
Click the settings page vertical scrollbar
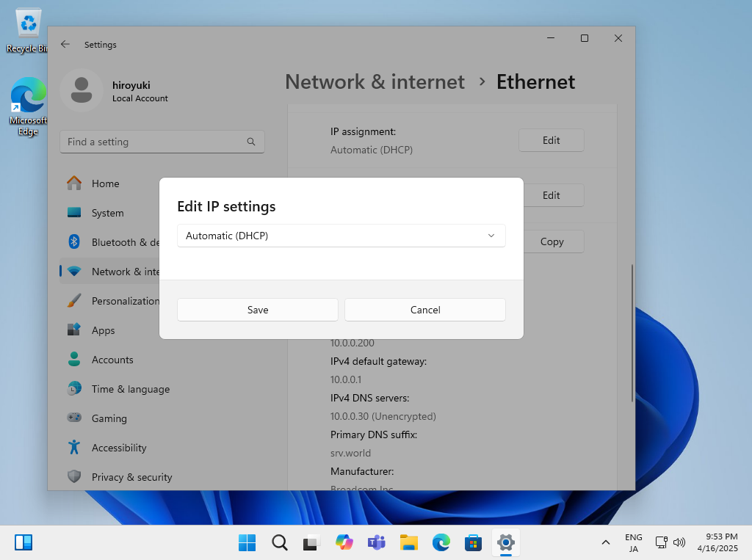(632, 332)
